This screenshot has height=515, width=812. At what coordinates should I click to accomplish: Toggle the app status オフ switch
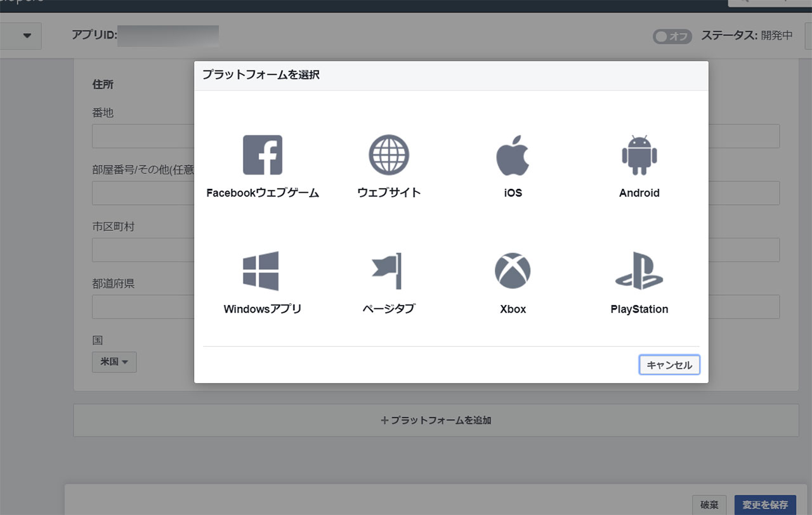672,36
